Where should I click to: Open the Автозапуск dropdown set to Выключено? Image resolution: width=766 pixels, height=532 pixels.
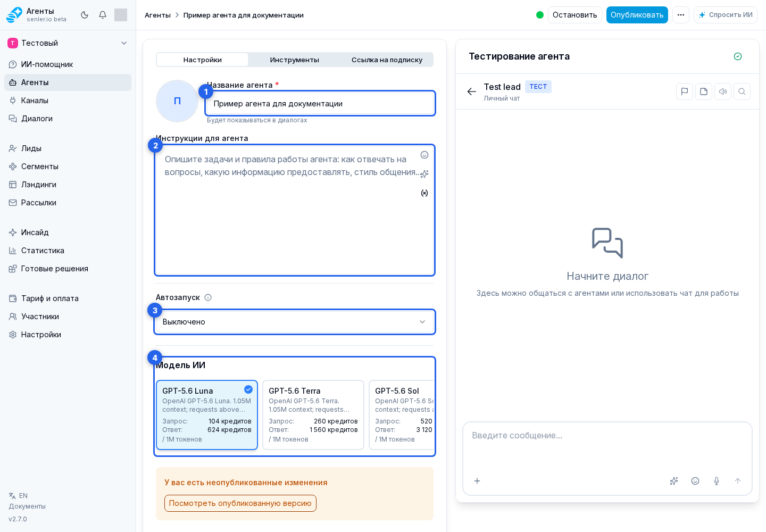(295, 322)
